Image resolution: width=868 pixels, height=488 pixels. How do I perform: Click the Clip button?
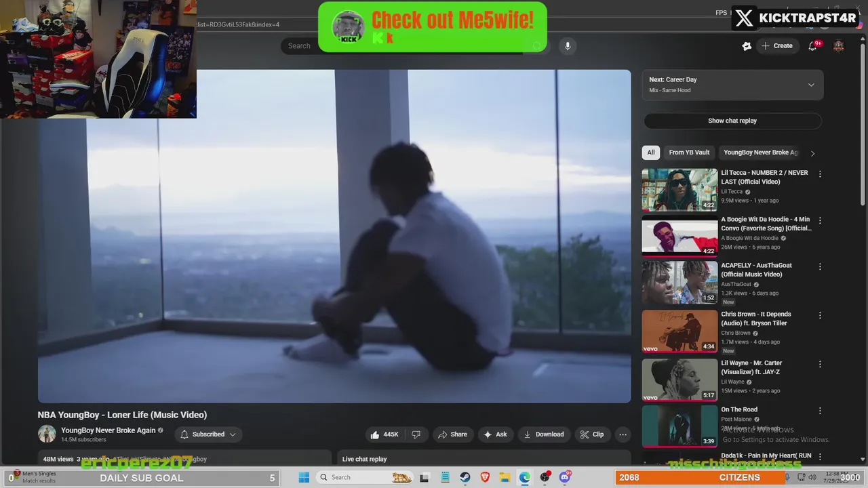point(592,434)
